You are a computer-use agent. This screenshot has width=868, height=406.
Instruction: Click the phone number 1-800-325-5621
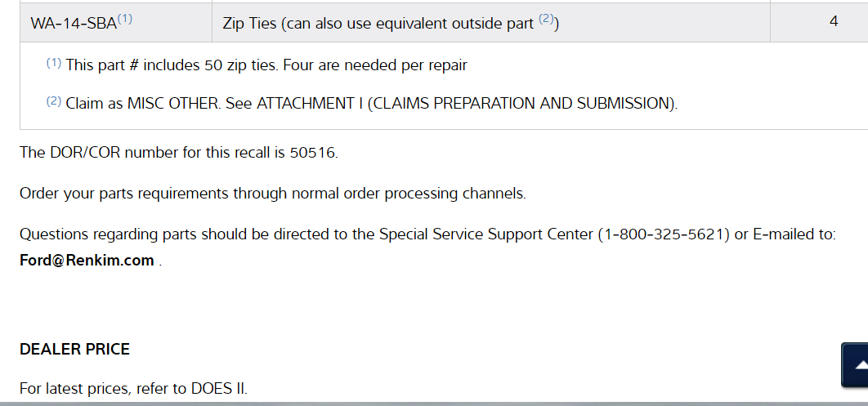tap(664, 234)
